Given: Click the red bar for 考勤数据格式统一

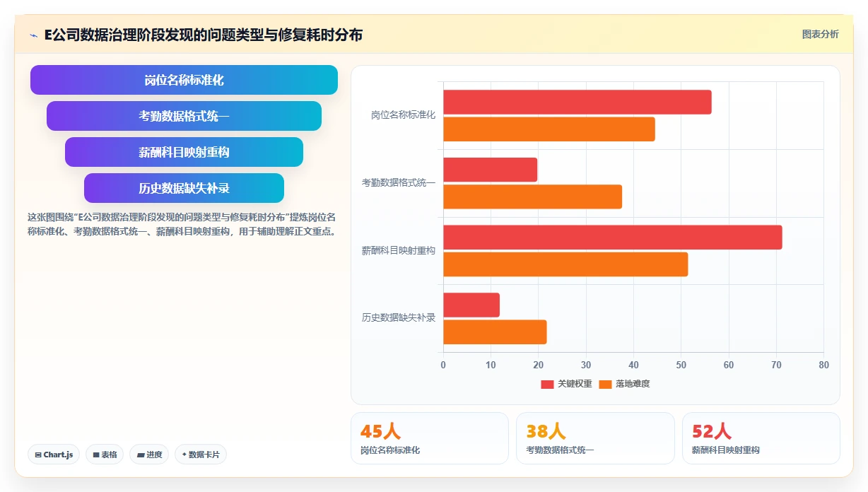Looking at the screenshot, I should click(x=491, y=170).
